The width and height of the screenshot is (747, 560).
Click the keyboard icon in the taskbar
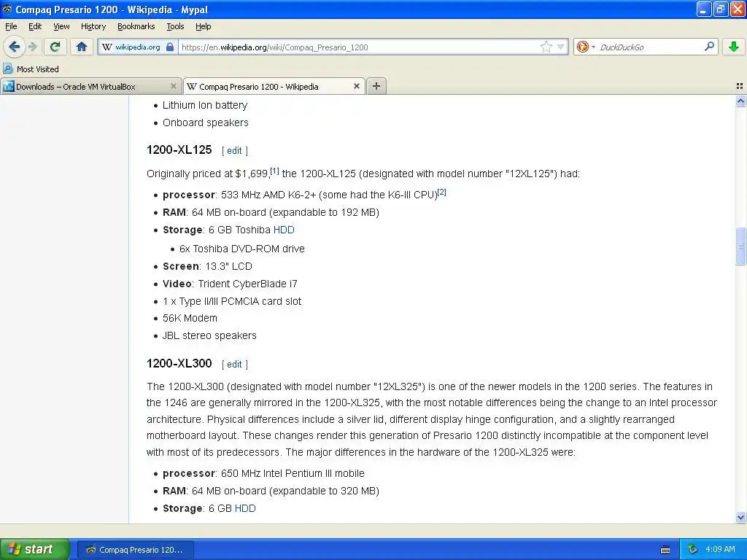click(x=665, y=550)
